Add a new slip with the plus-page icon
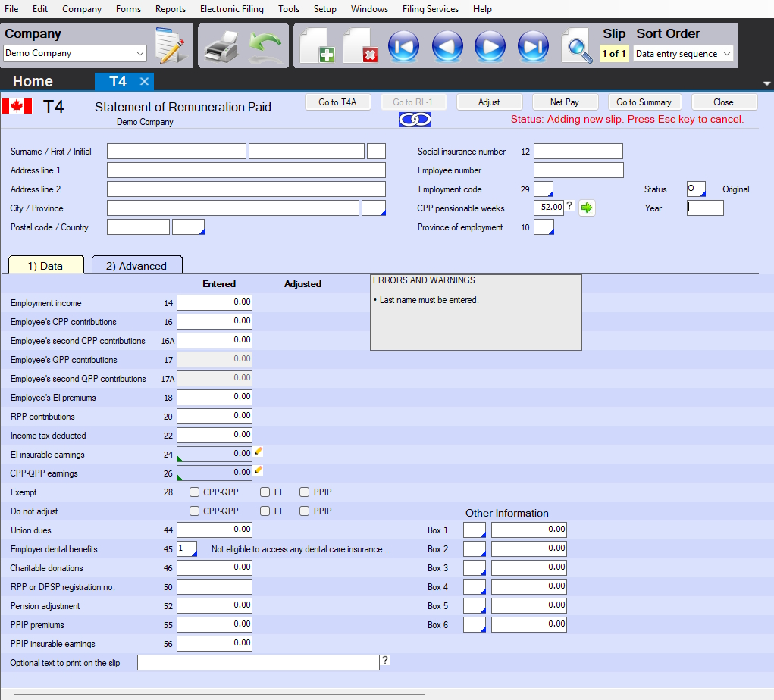Viewport: 774px width, 700px height. pos(317,47)
